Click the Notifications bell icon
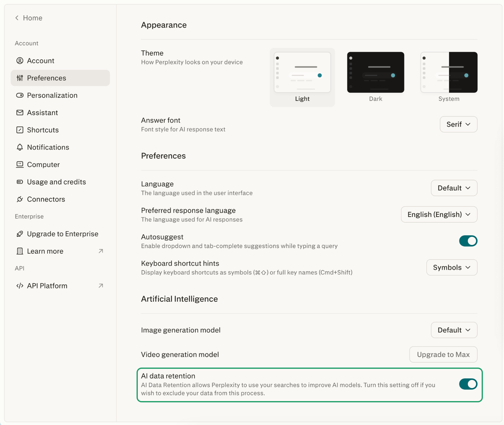This screenshot has width=504, height=425. 20,147
